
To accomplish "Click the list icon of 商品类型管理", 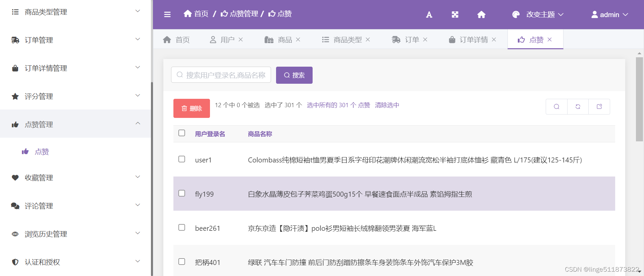I will click(x=15, y=12).
